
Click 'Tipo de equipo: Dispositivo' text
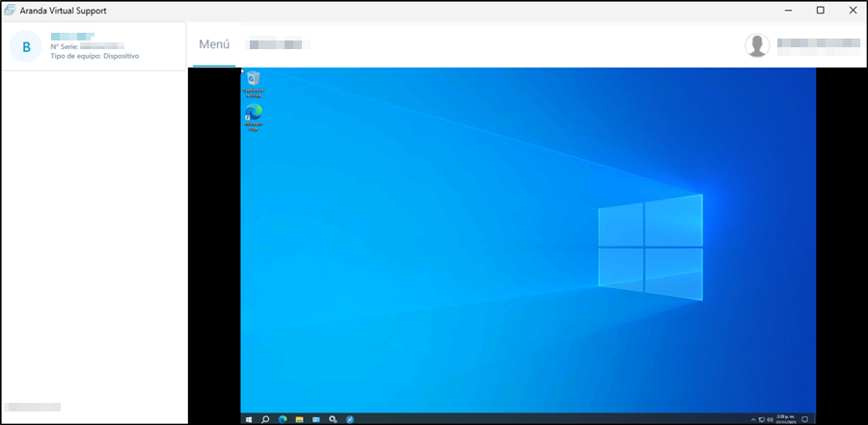tap(95, 56)
